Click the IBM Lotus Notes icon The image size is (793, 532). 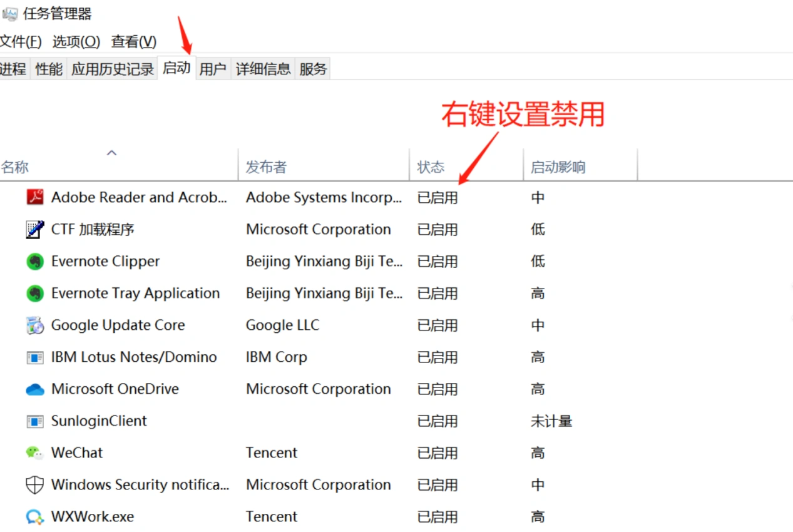(x=35, y=357)
